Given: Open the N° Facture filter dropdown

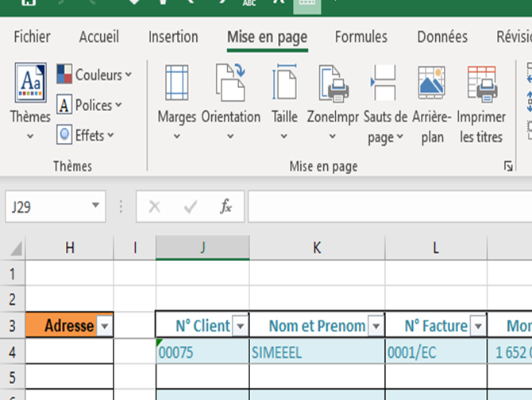Looking at the screenshot, I should click(478, 325).
